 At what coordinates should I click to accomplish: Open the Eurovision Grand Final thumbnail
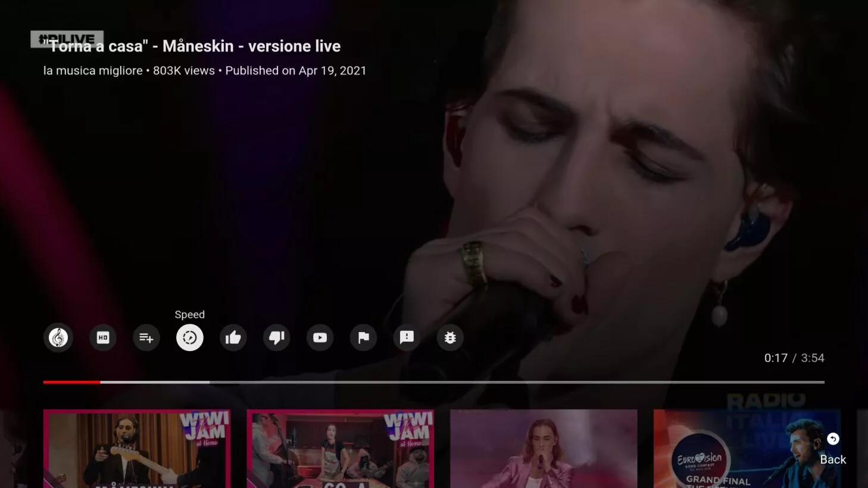747,449
